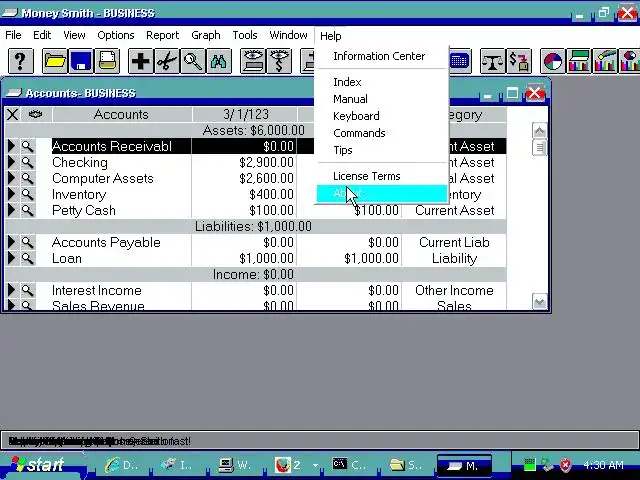Screen dimensions: 640x480
Task: Choose License Terms from Help menu
Action: click(x=382, y=176)
